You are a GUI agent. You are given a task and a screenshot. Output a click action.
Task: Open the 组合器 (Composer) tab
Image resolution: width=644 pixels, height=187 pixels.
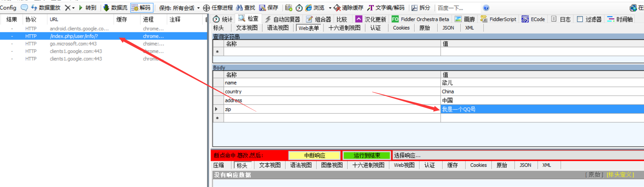pos(318,19)
